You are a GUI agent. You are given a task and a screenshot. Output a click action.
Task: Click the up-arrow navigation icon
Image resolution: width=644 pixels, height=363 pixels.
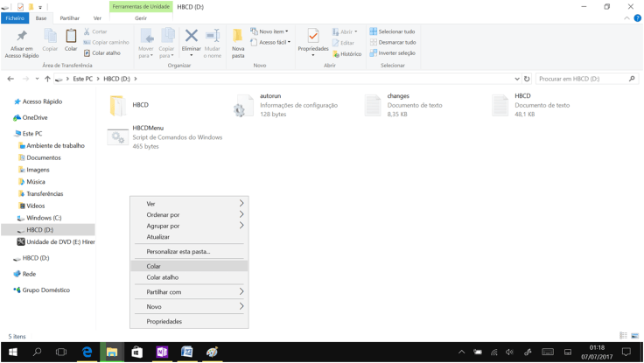click(x=47, y=79)
